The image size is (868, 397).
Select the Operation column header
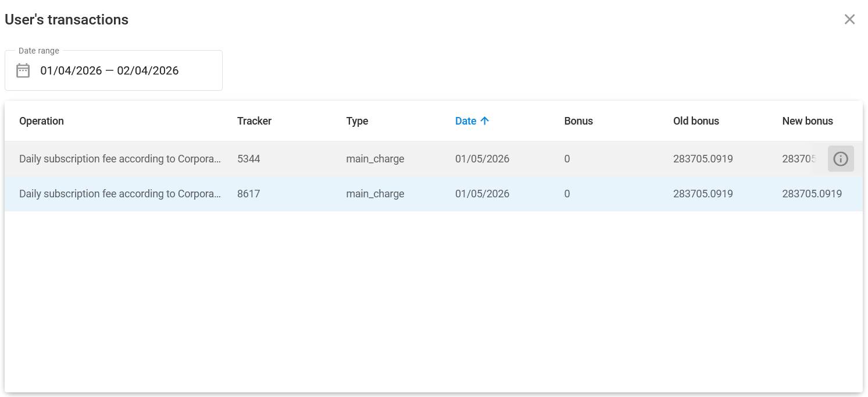(41, 120)
